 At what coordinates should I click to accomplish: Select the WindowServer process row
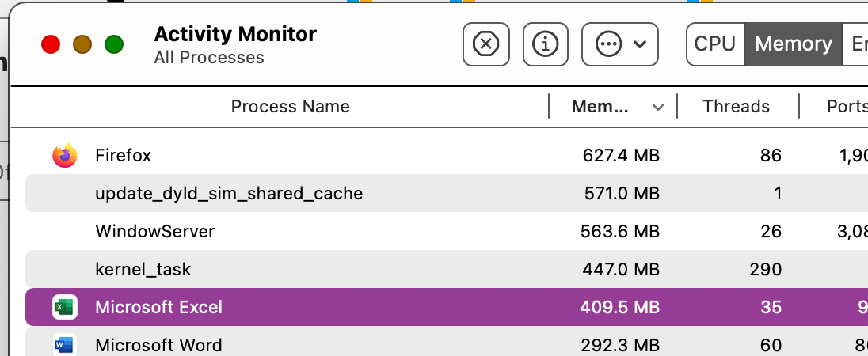pyautogui.click(x=447, y=231)
